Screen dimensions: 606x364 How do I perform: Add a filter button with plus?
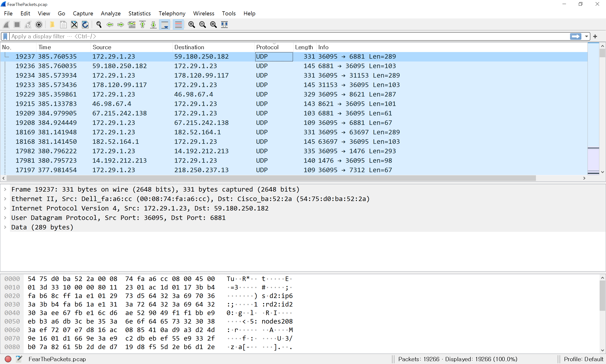[595, 36]
